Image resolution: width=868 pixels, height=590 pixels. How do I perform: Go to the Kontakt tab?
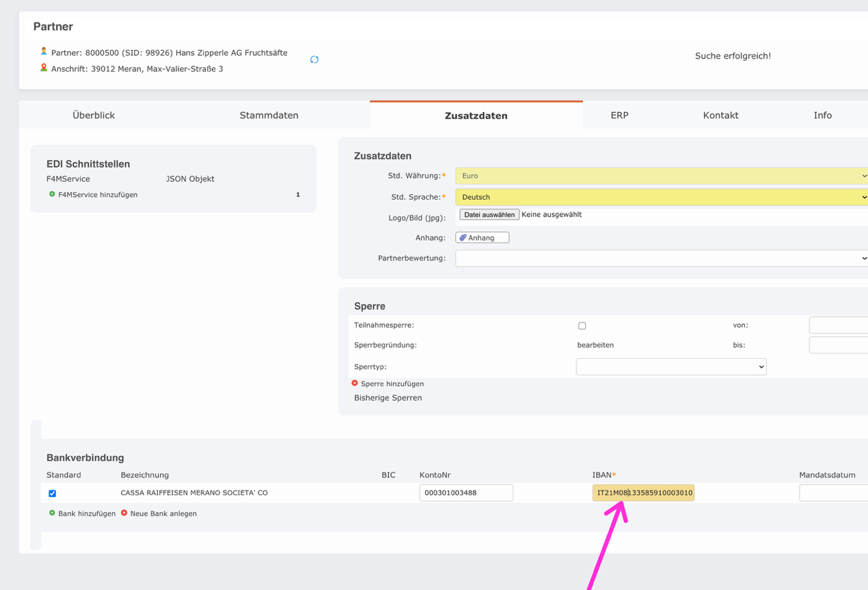pyautogui.click(x=720, y=116)
